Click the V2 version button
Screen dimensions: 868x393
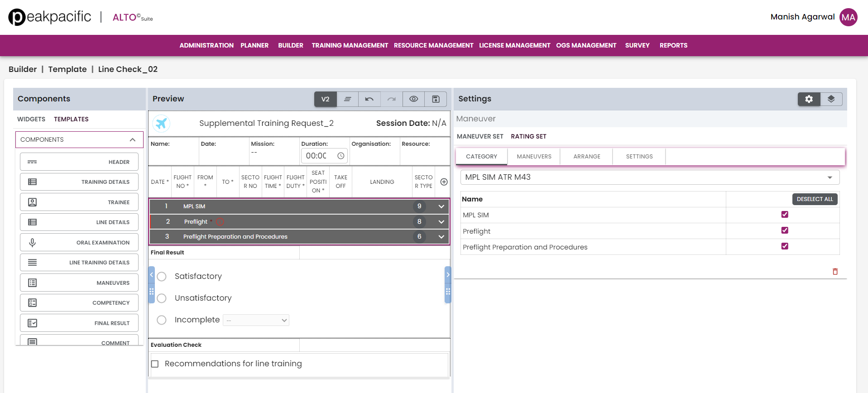point(325,99)
